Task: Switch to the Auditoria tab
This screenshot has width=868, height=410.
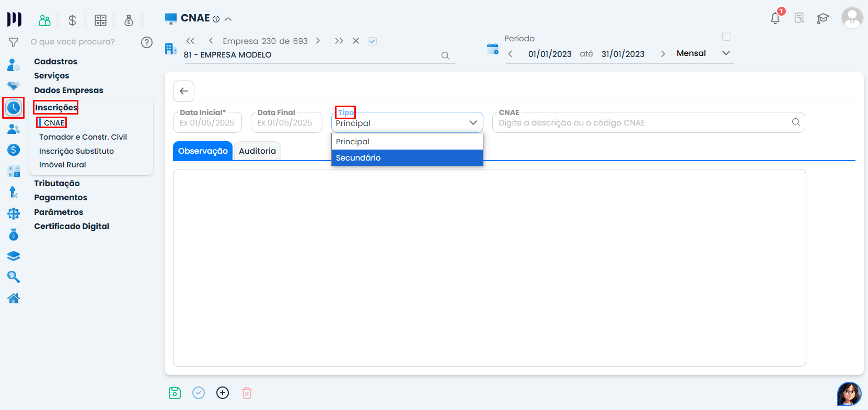Action: (257, 151)
